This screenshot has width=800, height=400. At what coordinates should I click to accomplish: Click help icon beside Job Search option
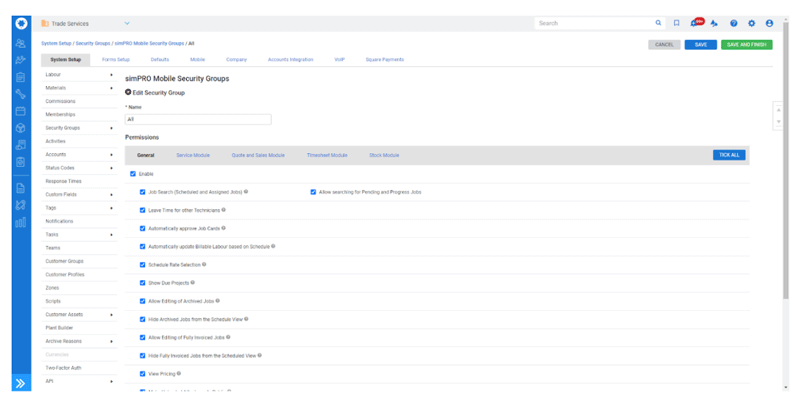coord(246,192)
